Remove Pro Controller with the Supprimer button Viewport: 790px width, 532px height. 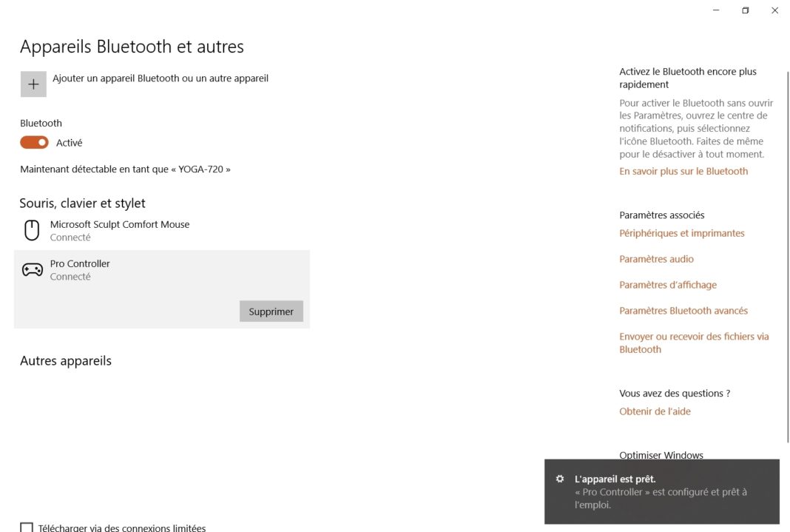(x=271, y=312)
